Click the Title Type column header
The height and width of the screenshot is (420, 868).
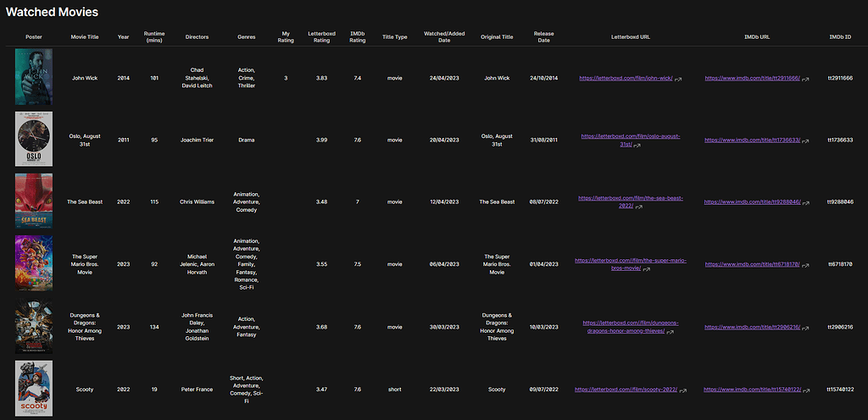[395, 37]
